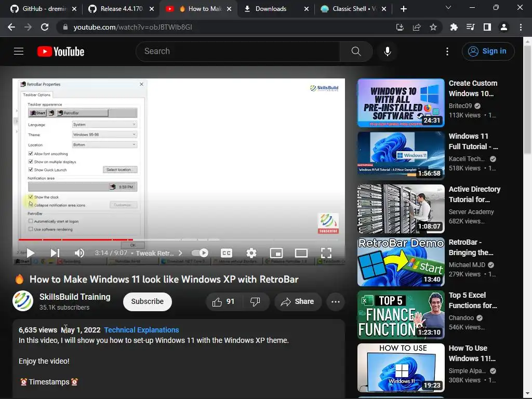Open a new browser tab
Viewport: 532px width, 399px height.
[x=403, y=9]
